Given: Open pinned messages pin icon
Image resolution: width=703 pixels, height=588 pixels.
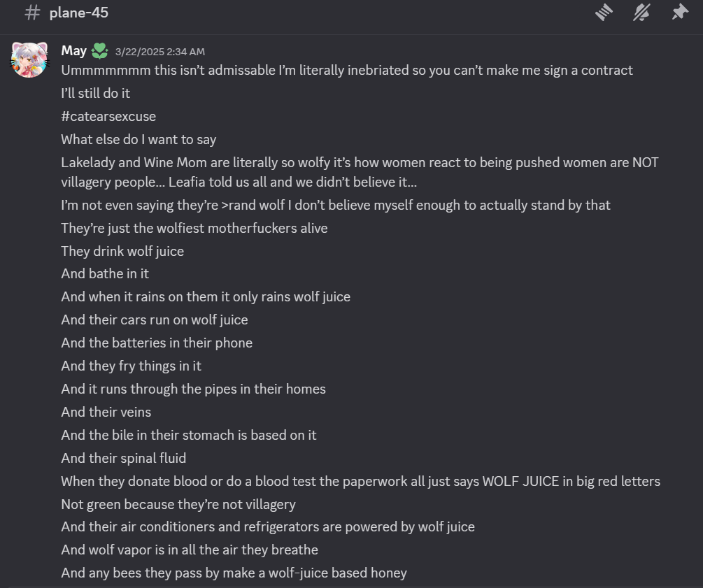Looking at the screenshot, I should pyautogui.click(x=680, y=12).
